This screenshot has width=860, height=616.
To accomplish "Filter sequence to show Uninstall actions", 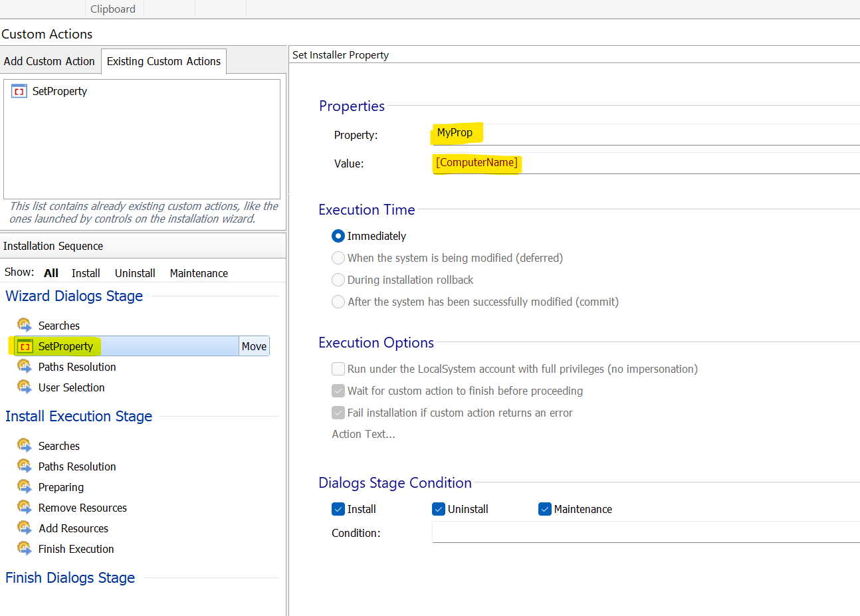I will click(135, 273).
